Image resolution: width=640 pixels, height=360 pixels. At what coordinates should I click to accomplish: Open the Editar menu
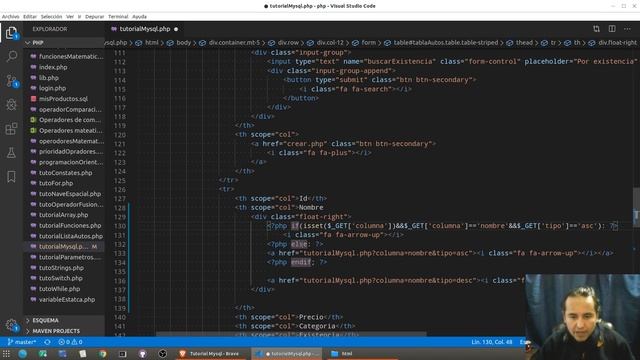click(29, 17)
